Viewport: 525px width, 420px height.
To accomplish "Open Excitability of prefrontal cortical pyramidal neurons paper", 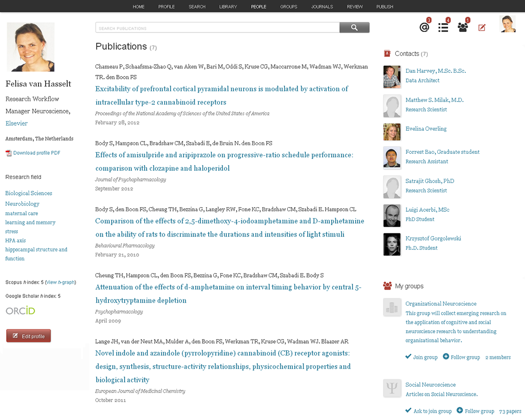I will point(221,95).
